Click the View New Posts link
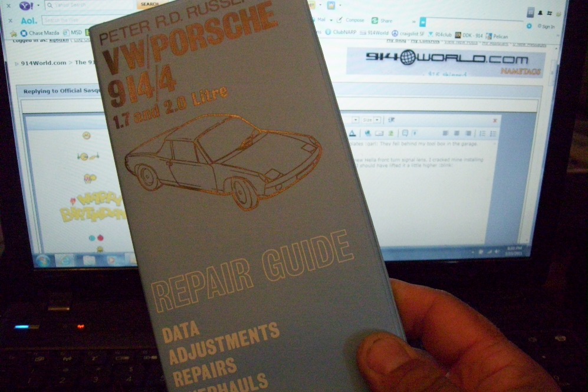588x392 pixels. tap(461, 42)
